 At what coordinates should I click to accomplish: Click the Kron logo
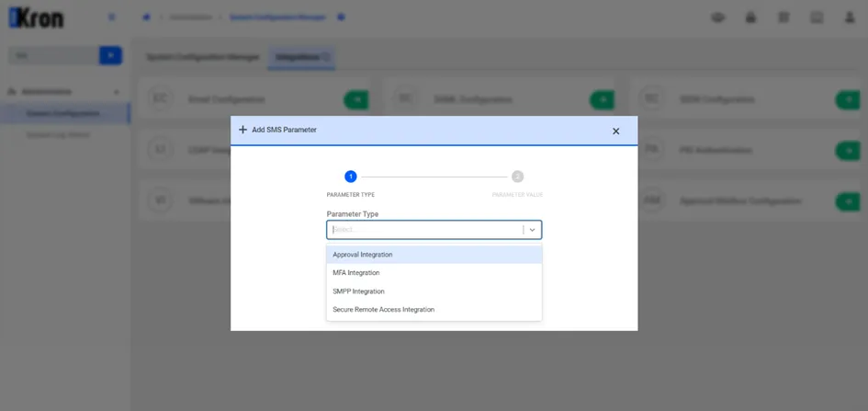(x=37, y=17)
